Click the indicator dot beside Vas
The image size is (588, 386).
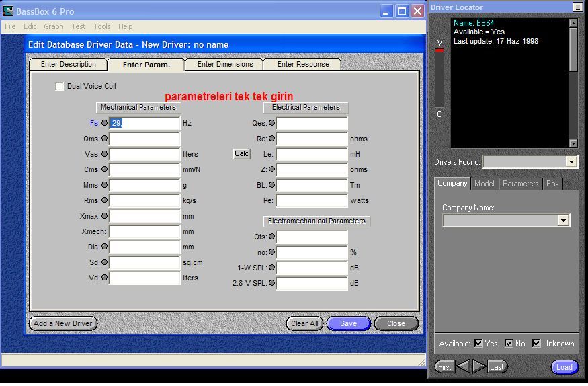coord(104,154)
